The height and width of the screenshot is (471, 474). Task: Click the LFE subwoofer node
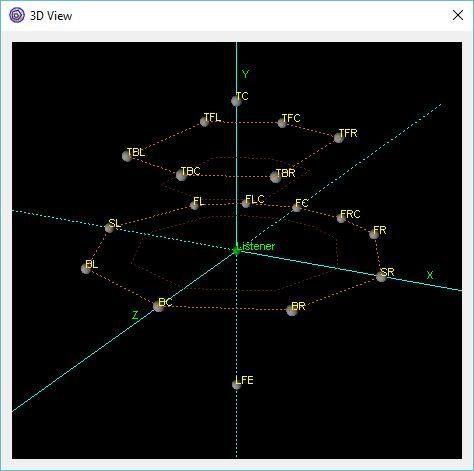(x=236, y=385)
